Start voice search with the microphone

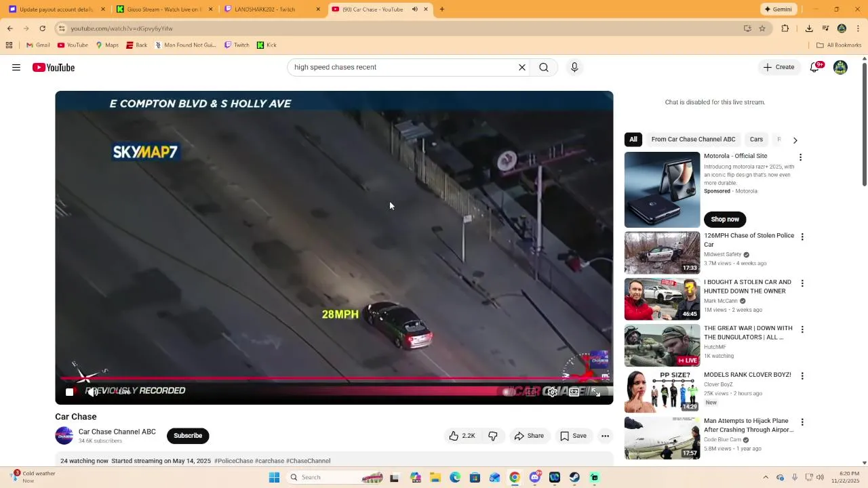coord(574,67)
